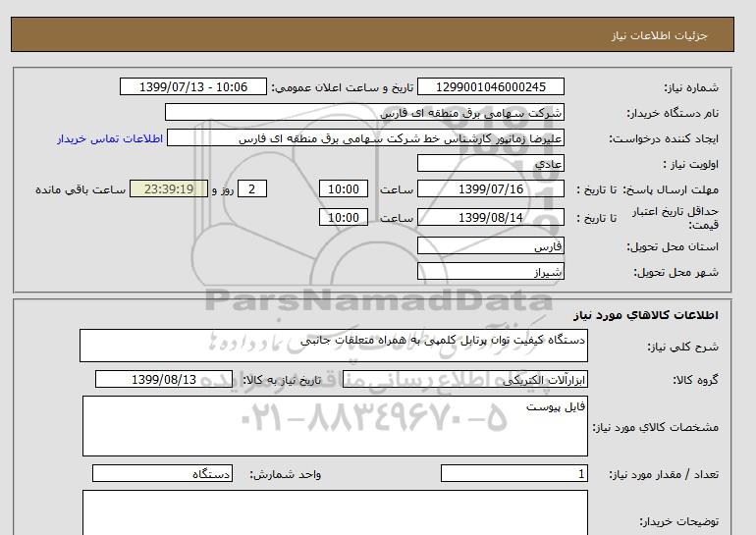
Task: Click the label ایجاد کننده درخواست
Action: pos(664,138)
